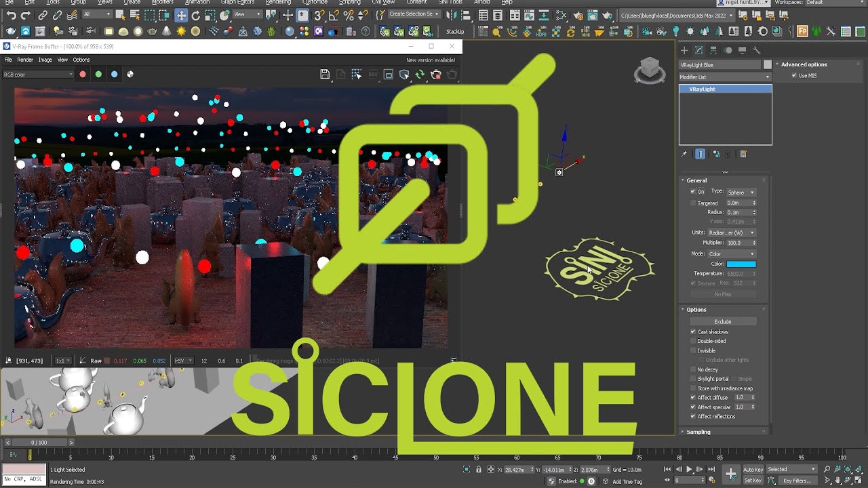
Task: Open the Create panel plus icon
Action: 684,50
